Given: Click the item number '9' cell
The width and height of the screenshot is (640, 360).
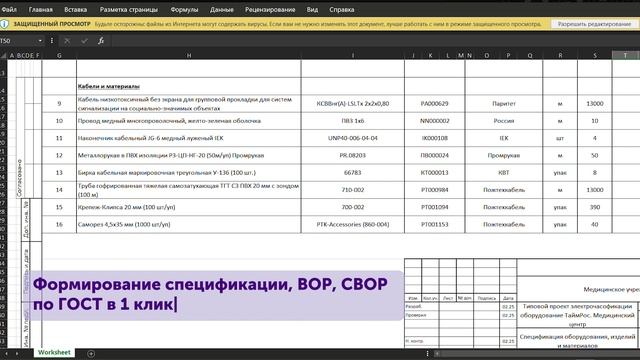Looking at the screenshot, I should coord(59,104).
